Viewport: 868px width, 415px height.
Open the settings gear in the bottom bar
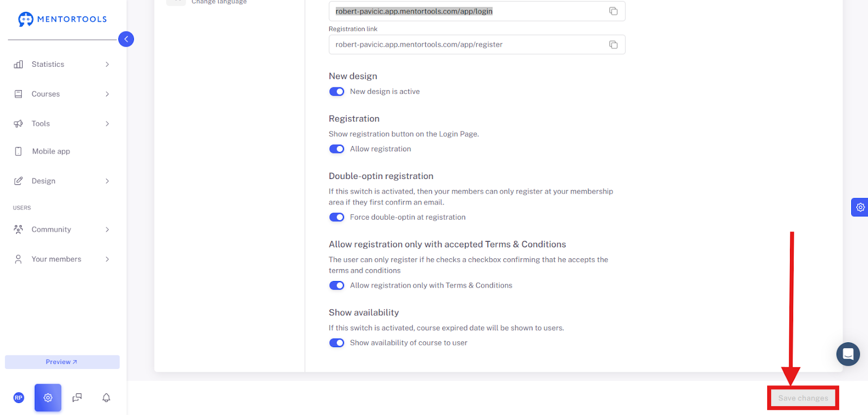[48, 398]
